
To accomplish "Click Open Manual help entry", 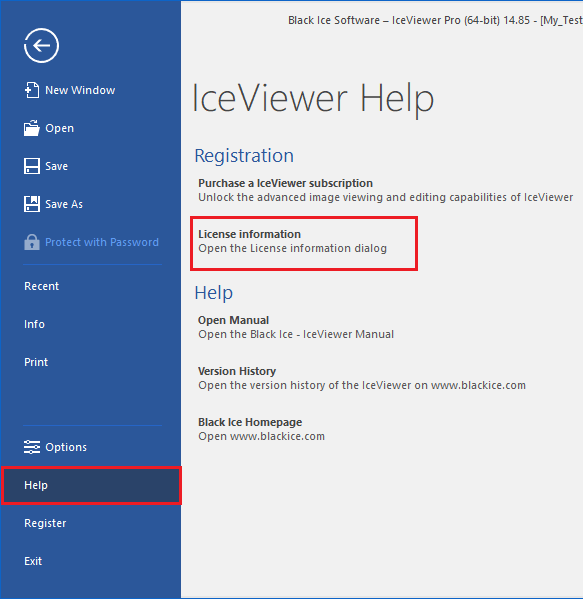I will click(296, 327).
